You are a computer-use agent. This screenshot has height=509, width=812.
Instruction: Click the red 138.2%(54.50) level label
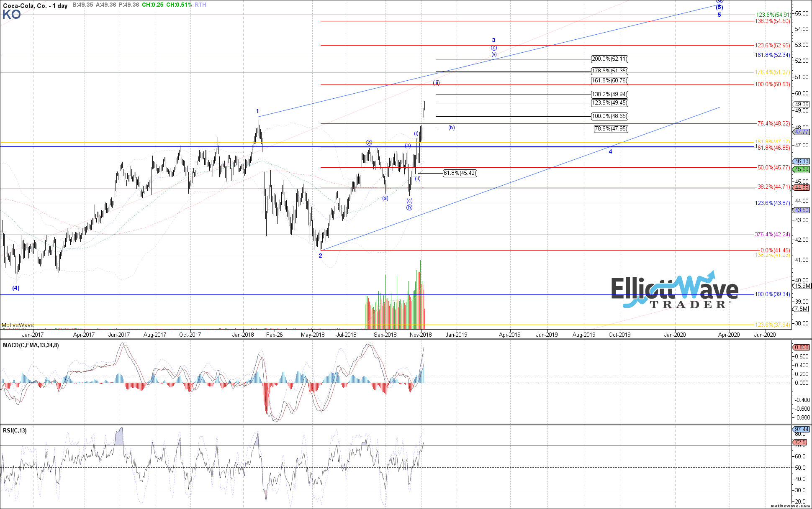pos(773,21)
